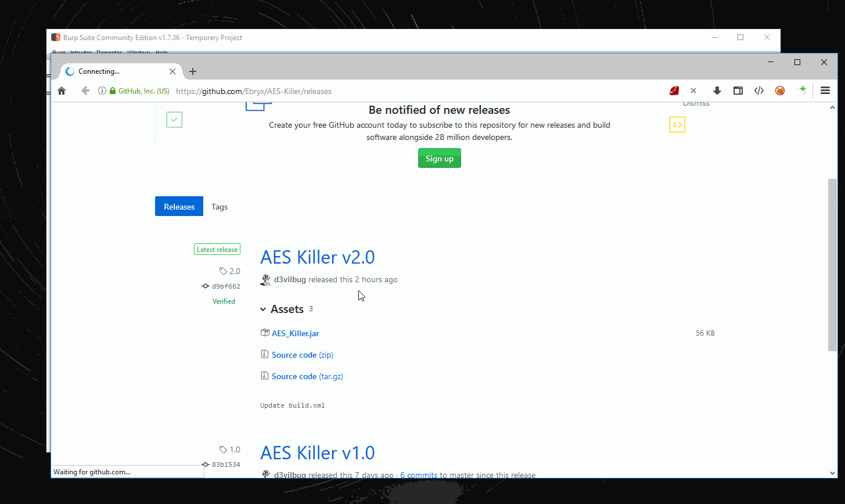845x504 pixels.
Task: Open the sidebar panel icon in the toolbar
Action: coord(738,91)
